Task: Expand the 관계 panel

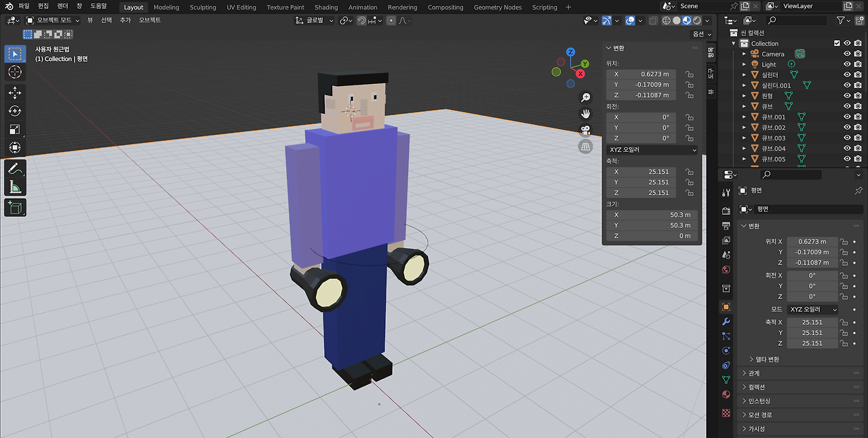Action: pos(800,374)
